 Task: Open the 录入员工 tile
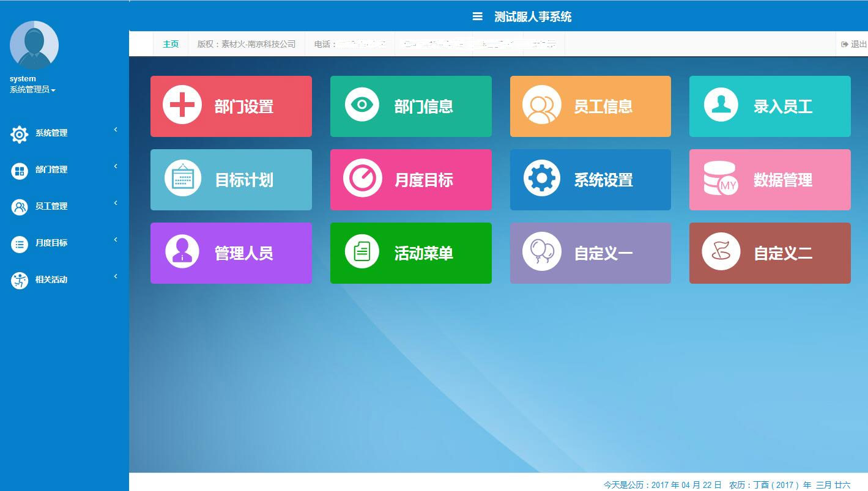coord(770,106)
